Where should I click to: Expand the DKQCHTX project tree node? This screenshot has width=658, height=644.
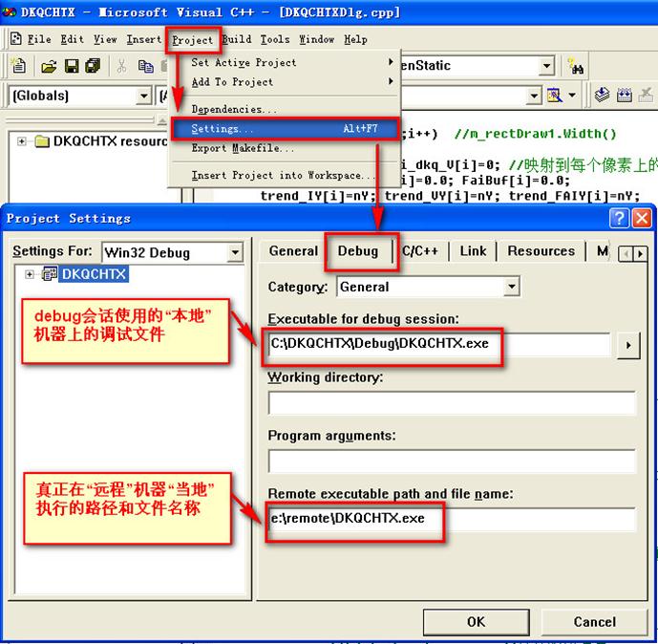tap(29, 274)
